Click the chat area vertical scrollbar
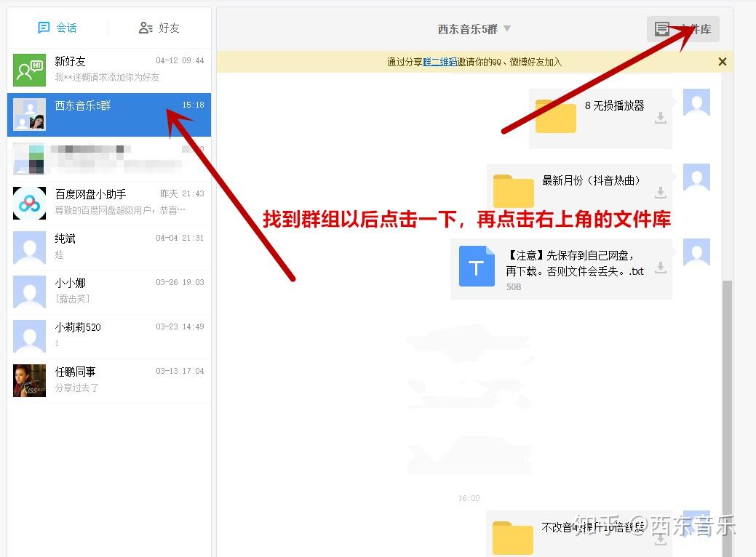756x557 pixels. coord(726,400)
